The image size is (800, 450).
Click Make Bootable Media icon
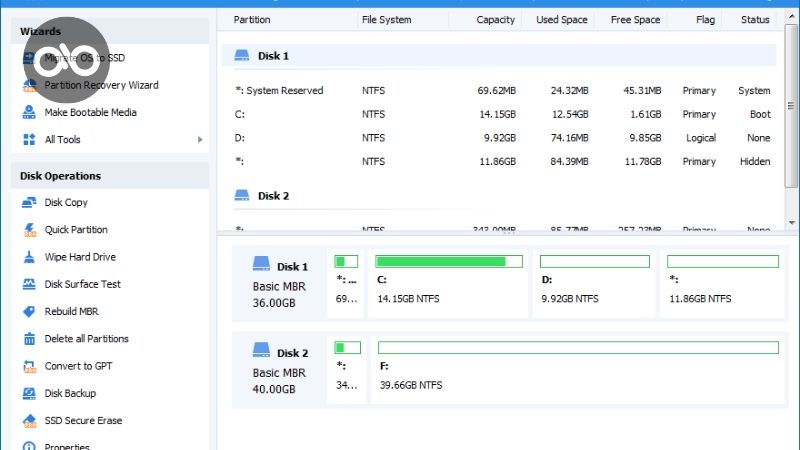click(29, 112)
